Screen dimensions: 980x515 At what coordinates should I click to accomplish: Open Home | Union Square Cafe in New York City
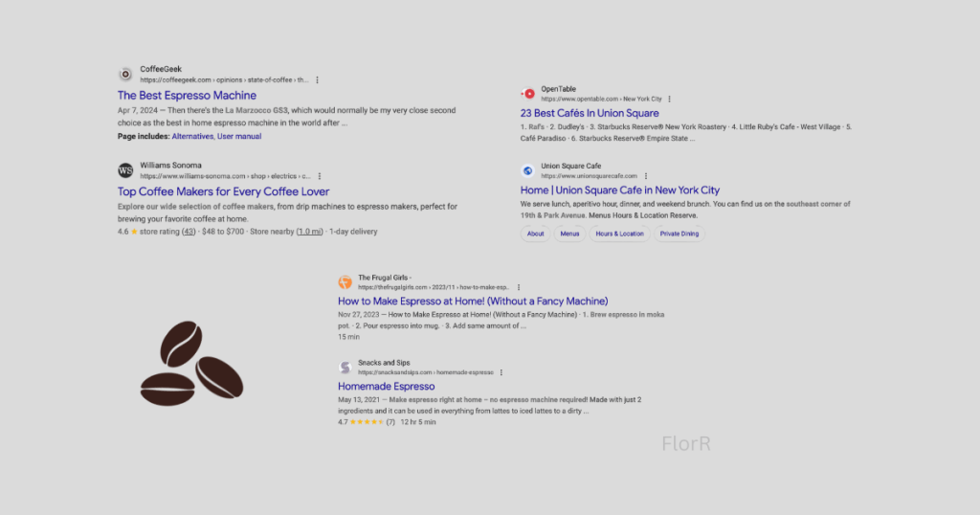coord(620,190)
